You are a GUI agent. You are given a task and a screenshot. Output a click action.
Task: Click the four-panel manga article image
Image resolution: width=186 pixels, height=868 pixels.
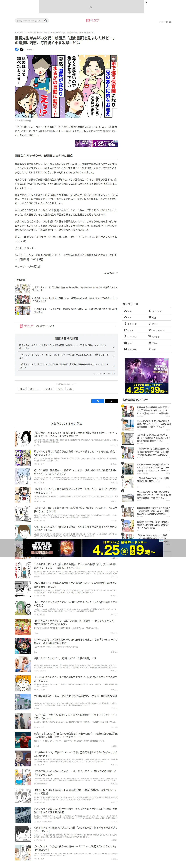coord(66,86)
